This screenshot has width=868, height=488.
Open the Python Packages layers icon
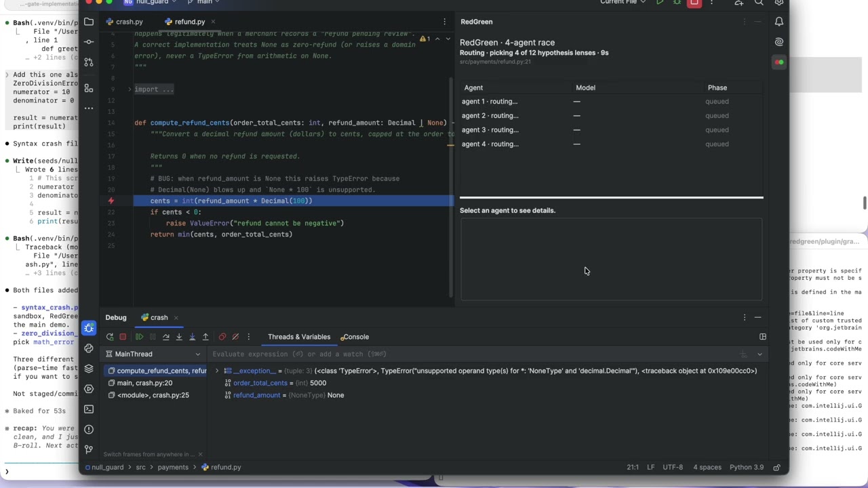(89, 369)
